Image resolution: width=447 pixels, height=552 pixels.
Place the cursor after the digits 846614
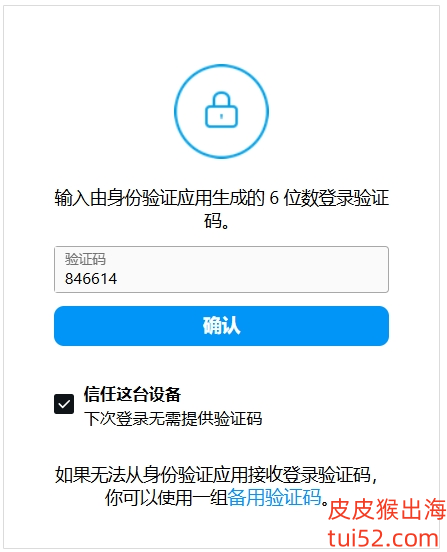[x=118, y=279]
